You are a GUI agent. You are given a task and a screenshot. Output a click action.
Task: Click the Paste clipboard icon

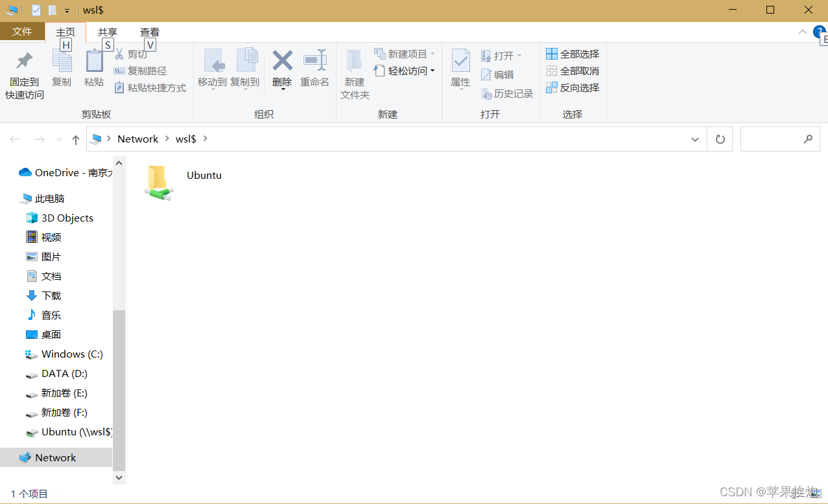tap(94, 61)
